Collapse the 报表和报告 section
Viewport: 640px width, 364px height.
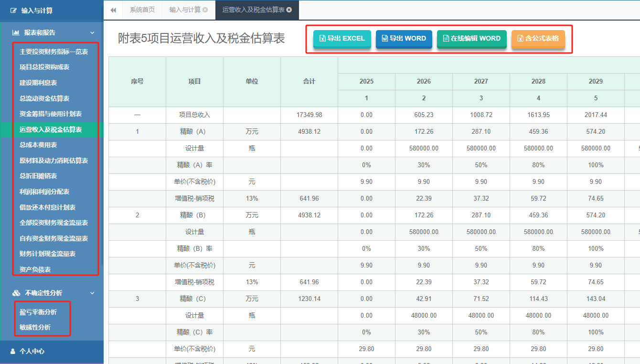(93, 32)
